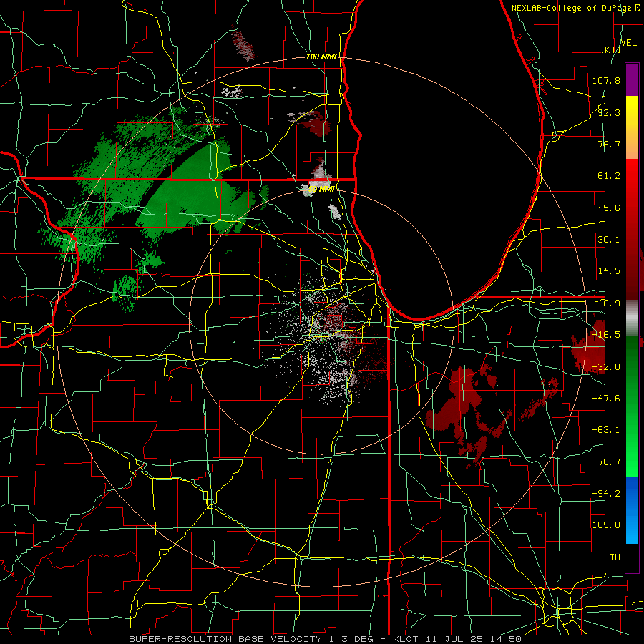
Task: Select the -32.0 value on velocity scale
Action: coord(606,367)
